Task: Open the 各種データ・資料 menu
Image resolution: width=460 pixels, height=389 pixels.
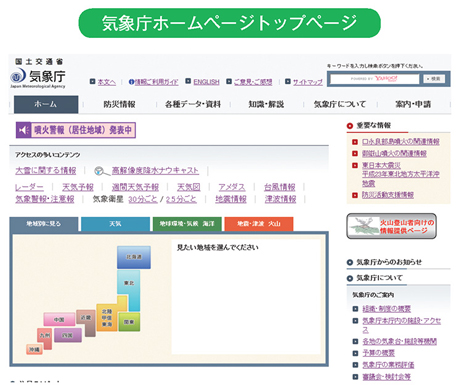Action: tap(193, 104)
